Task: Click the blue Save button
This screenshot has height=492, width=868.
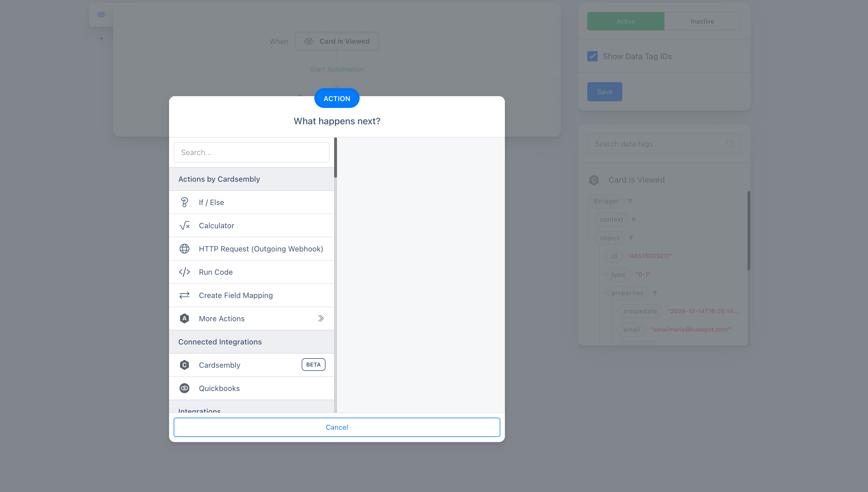Action: (604, 92)
